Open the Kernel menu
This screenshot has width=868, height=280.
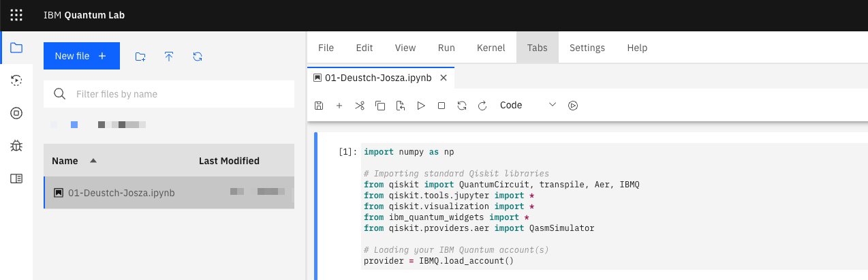(491, 48)
